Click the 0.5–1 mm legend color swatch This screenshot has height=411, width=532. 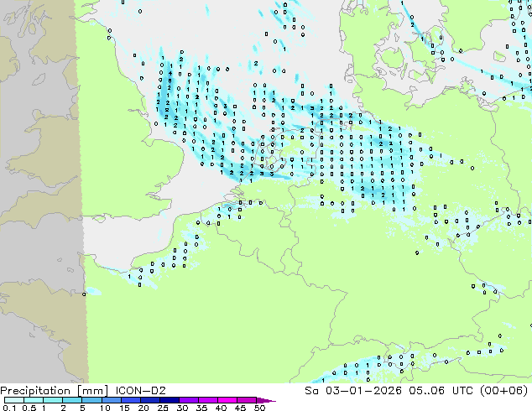tap(34, 400)
